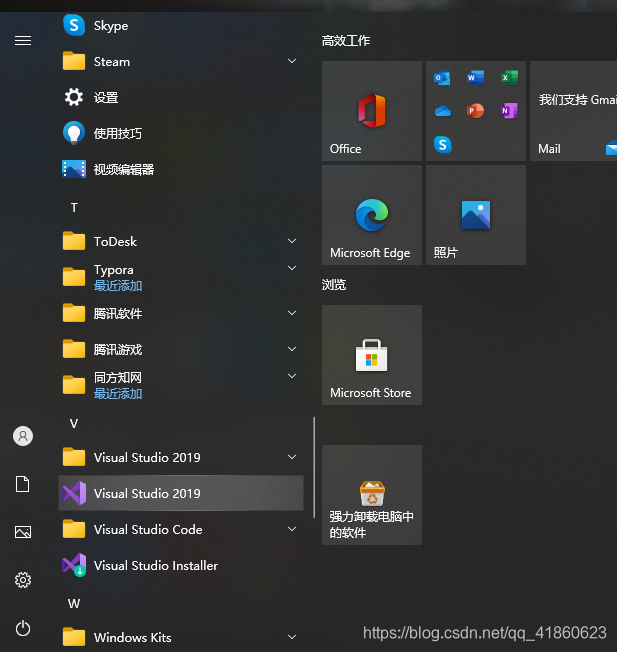This screenshot has height=652, width=617.
Task: Open Settings gear in the sidebar
Action: pyautogui.click(x=23, y=580)
